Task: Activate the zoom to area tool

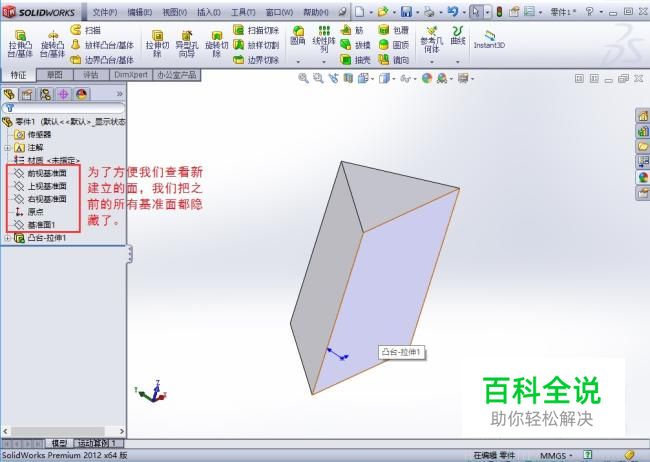Action: pyautogui.click(x=318, y=78)
